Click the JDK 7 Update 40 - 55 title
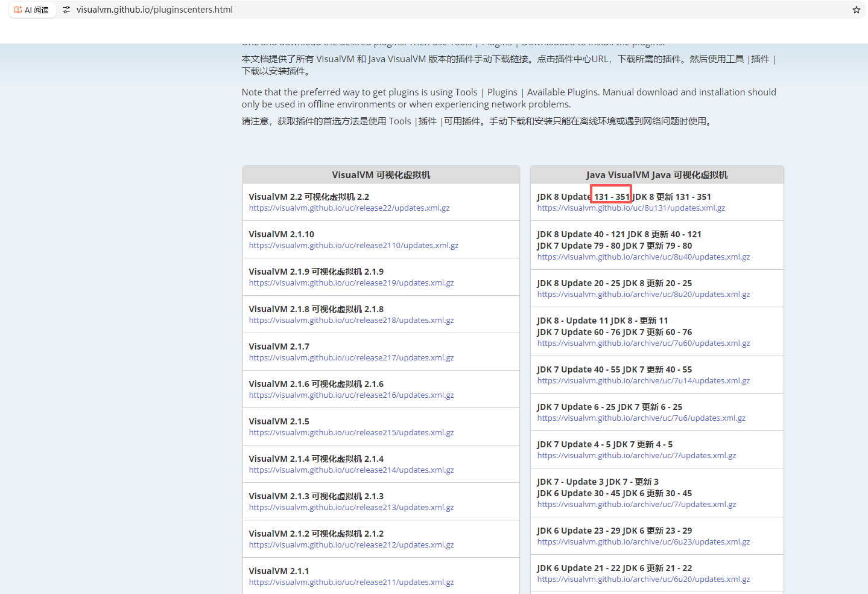Image resolution: width=868 pixels, height=594 pixels. (x=614, y=369)
